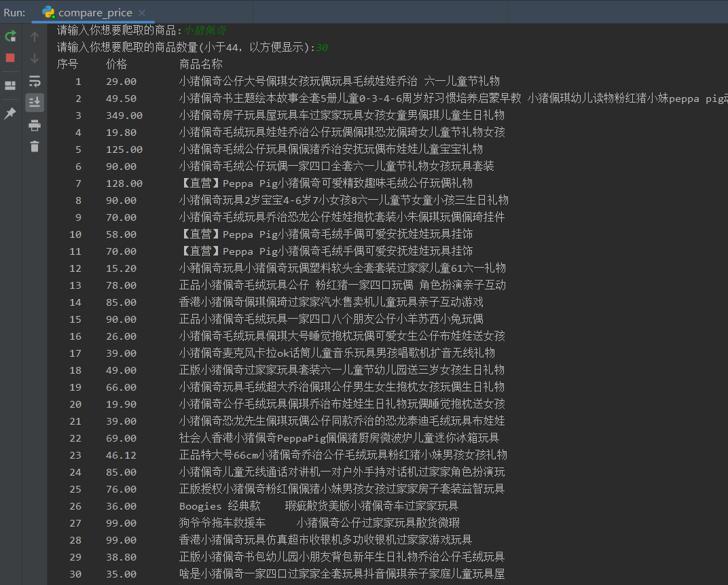The width and height of the screenshot is (728, 585).
Task: Click product name in row 1
Action: [x=340, y=82]
